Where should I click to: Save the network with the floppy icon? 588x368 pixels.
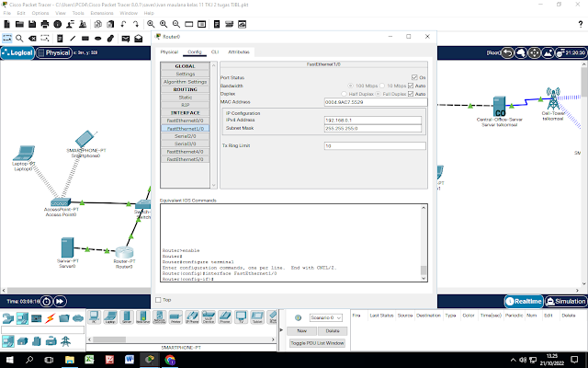tap(32, 25)
